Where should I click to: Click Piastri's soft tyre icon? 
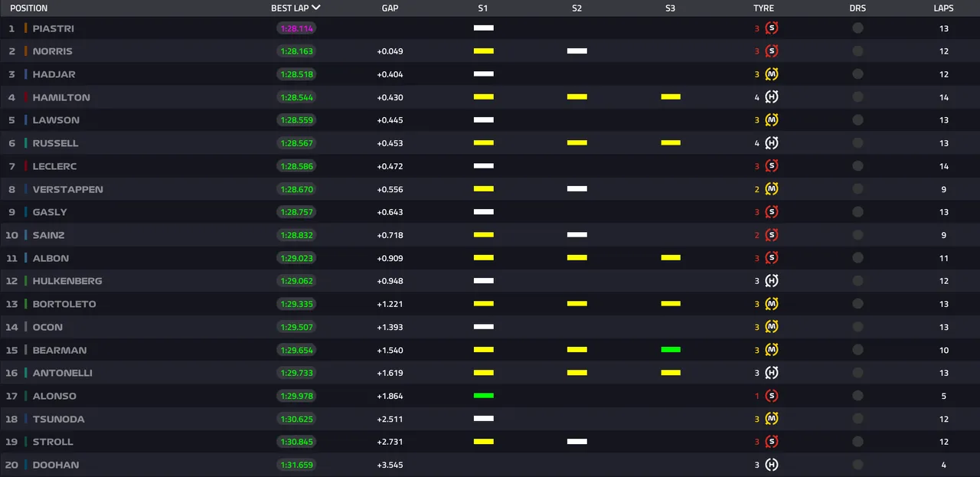772,28
